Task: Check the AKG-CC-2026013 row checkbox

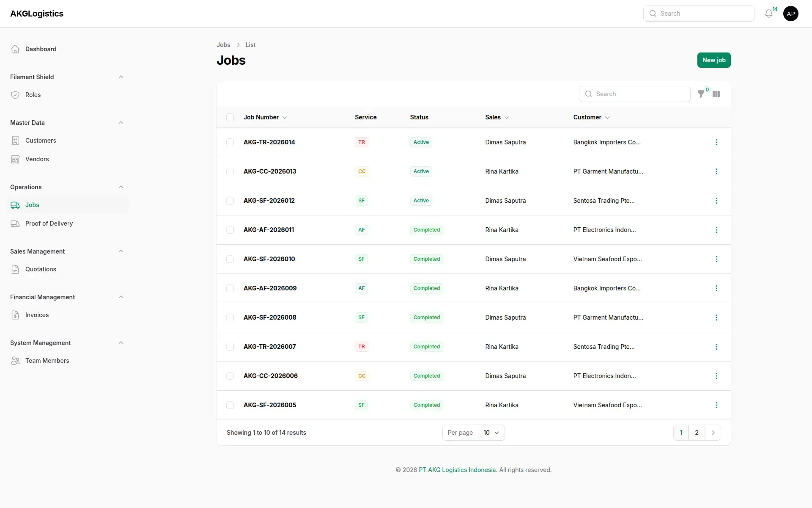Action: (x=230, y=171)
